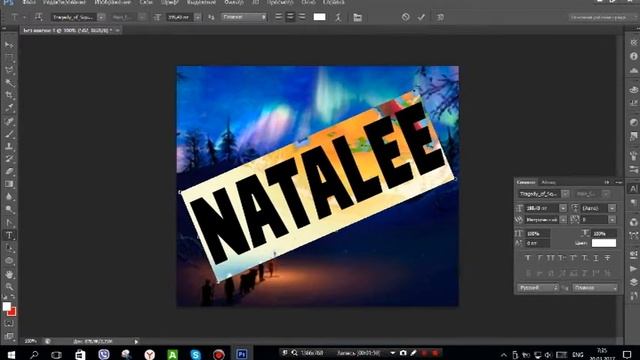Toggle Strikethrough in Character panel

click(x=607, y=258)
